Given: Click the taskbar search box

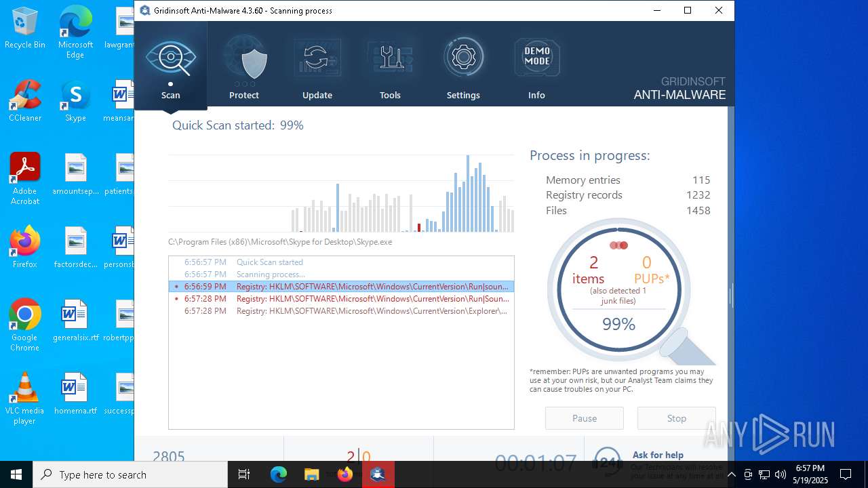Looking at the screenshot, I should click(x=130, y=474).
